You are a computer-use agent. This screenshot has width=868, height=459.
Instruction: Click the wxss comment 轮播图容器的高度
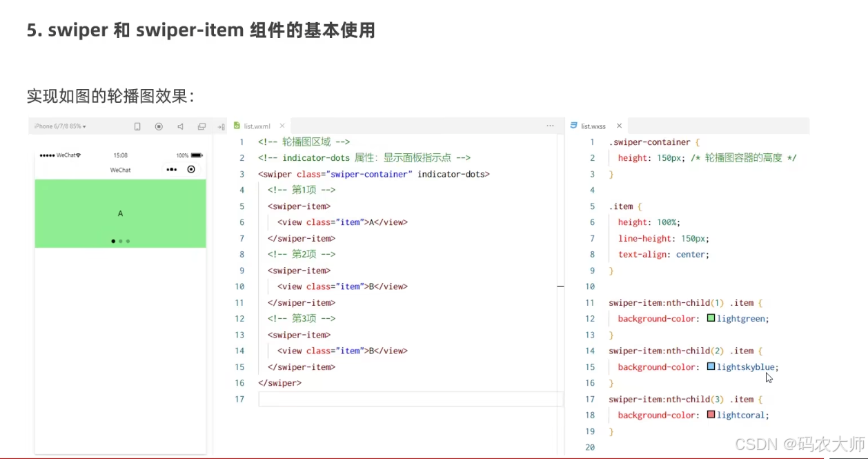pyautogui.click(x=744, y=158)
